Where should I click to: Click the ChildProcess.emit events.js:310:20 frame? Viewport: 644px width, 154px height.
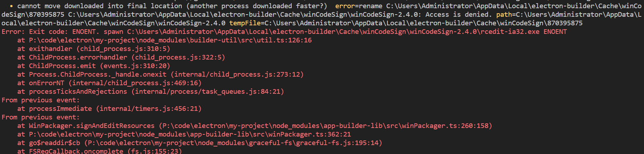click(94, 66)
